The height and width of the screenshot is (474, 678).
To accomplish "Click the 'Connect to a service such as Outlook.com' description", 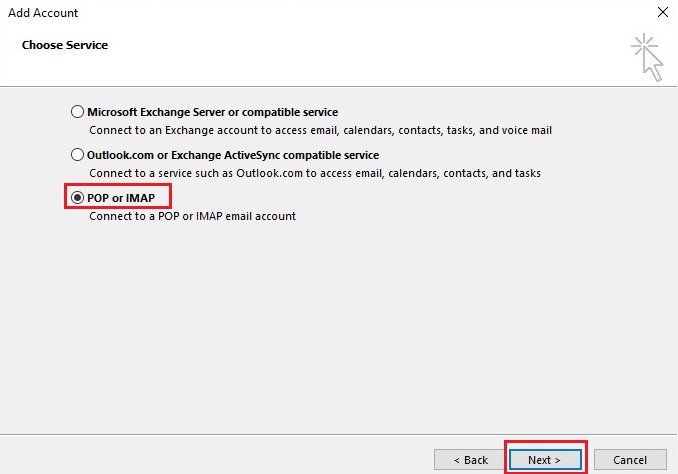I will pyautogui.click(x=314, y=173).
